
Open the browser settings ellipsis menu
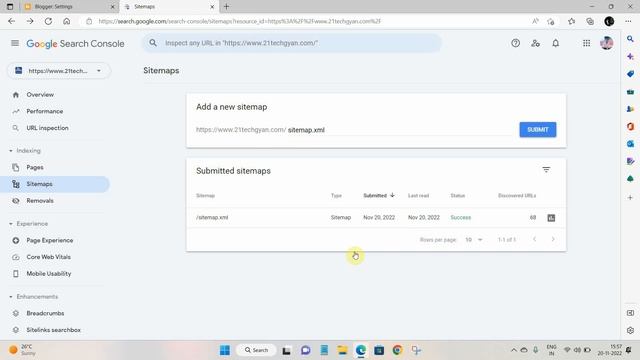pos(628,21)
